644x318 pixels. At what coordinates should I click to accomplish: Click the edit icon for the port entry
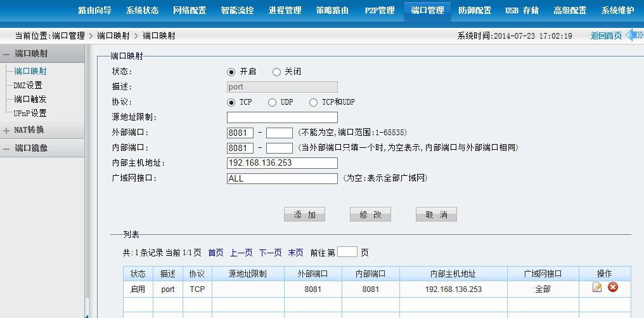[597, 288]
